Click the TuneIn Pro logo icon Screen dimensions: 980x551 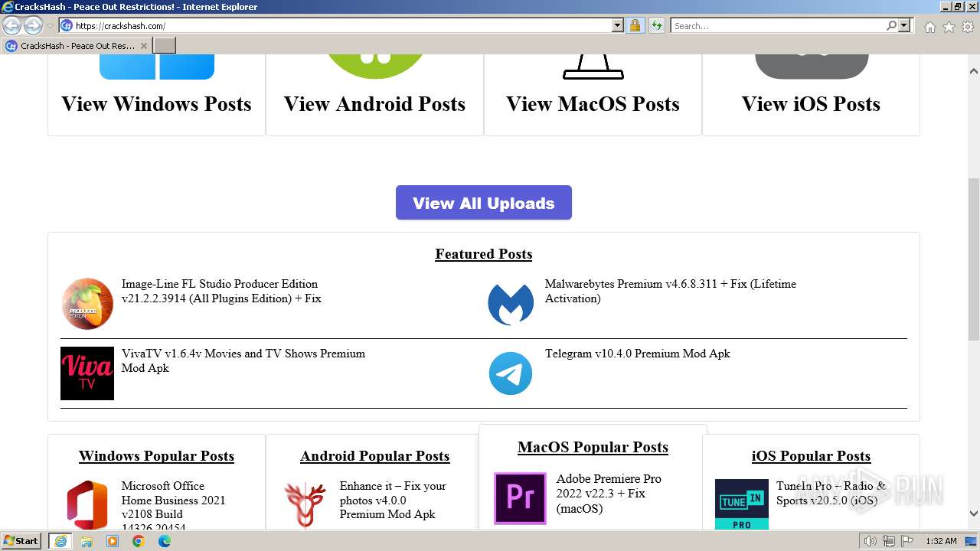click(742, 504)
